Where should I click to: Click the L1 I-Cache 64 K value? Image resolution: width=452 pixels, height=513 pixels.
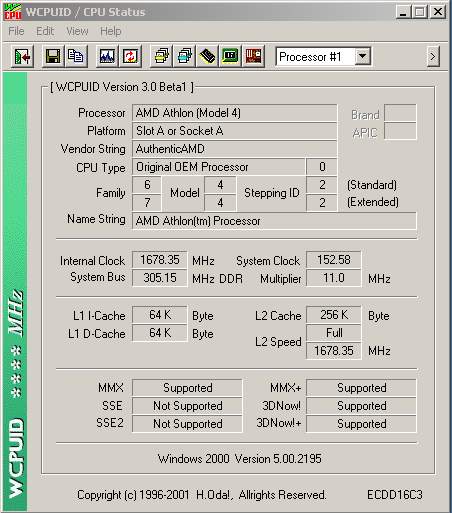[x=160, y=315]
